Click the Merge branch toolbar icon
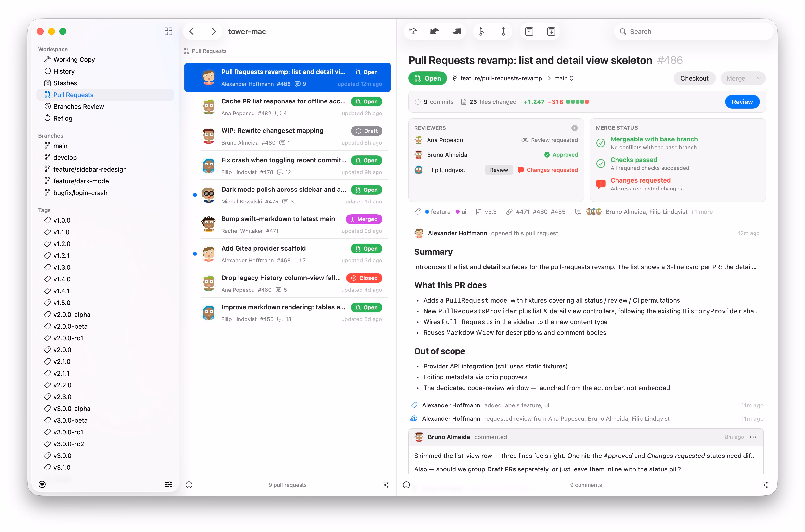 pyautogui.click(x=482, y=32)
